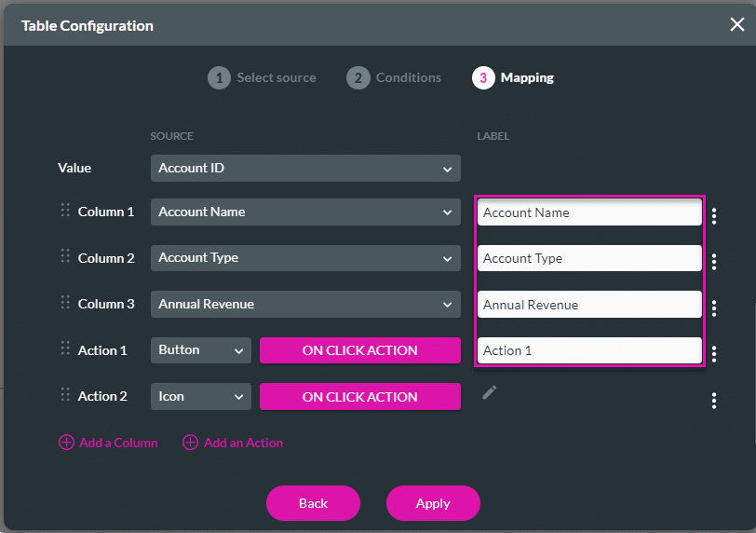
Task: Click Add an Action link
Action: [x=233, y=443]
